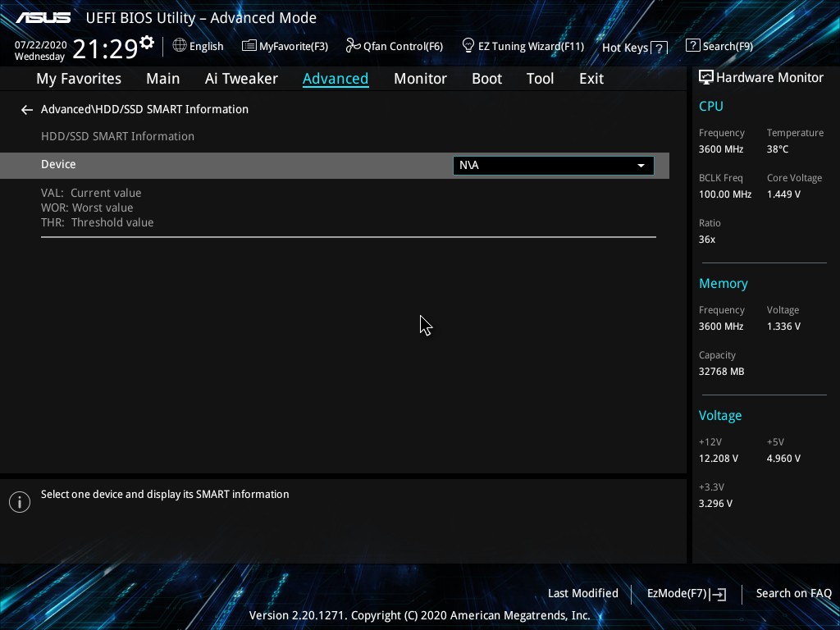Switch to EzMode(F7)
Screen dimensions: 840x630
[x=686, y=593]
